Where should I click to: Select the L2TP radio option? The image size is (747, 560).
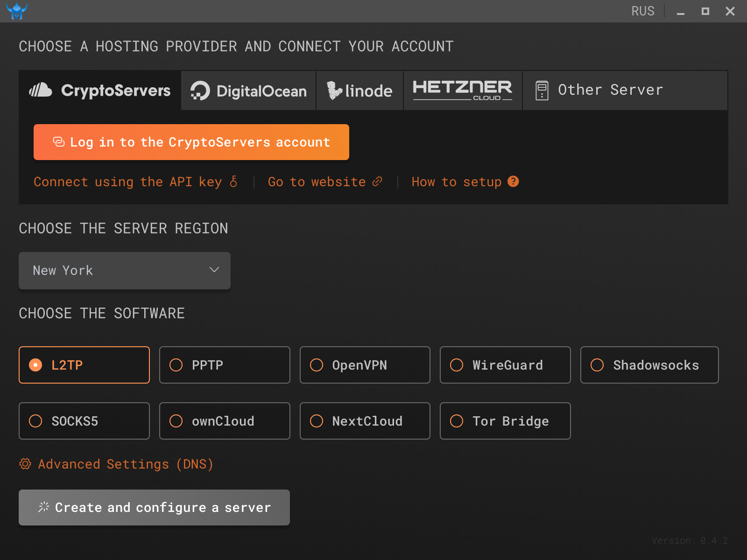84,365
